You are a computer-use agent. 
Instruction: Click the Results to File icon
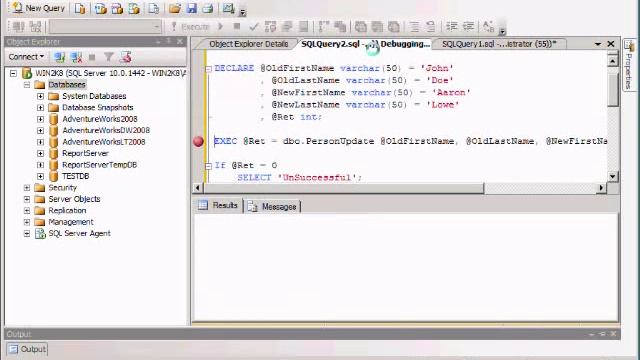[x=394, y=27]
